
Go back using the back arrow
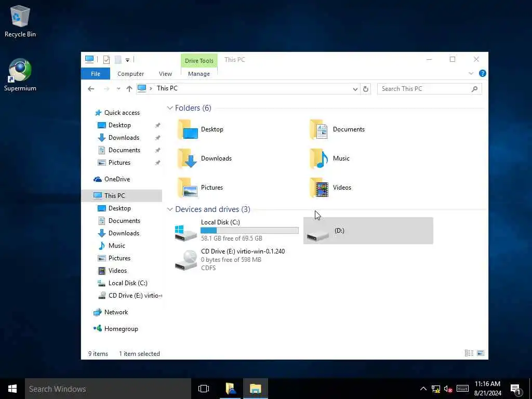click(91, 89)
